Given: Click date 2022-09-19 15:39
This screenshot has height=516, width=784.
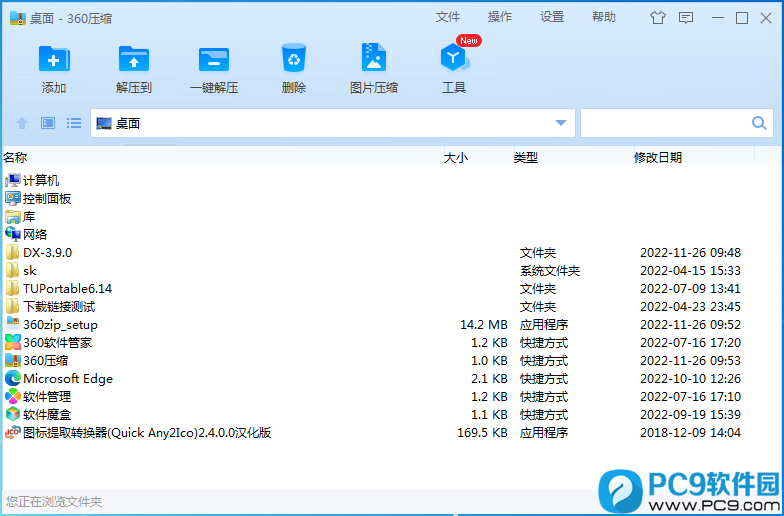Looking at the screenshot, I should click(690, 414).
